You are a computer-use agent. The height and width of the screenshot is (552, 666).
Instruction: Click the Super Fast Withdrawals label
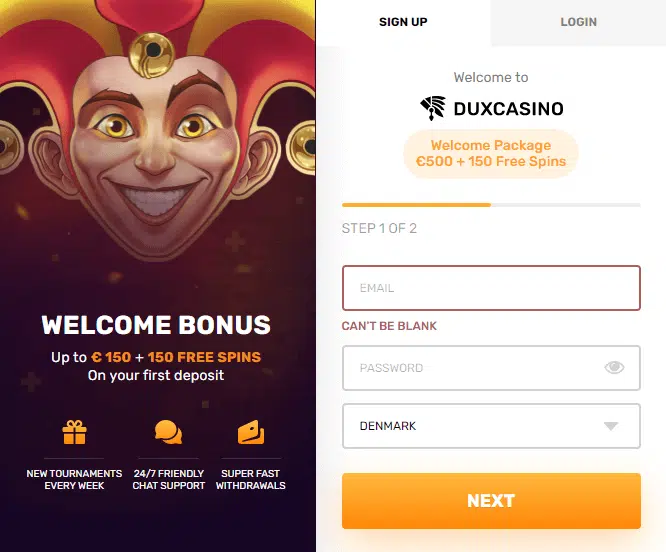[251, 479]
